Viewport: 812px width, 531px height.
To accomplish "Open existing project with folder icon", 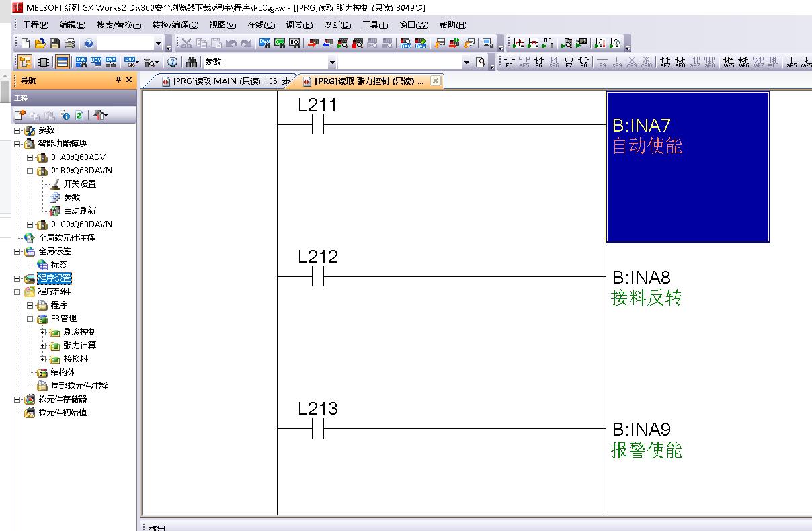I will point(40,44).
